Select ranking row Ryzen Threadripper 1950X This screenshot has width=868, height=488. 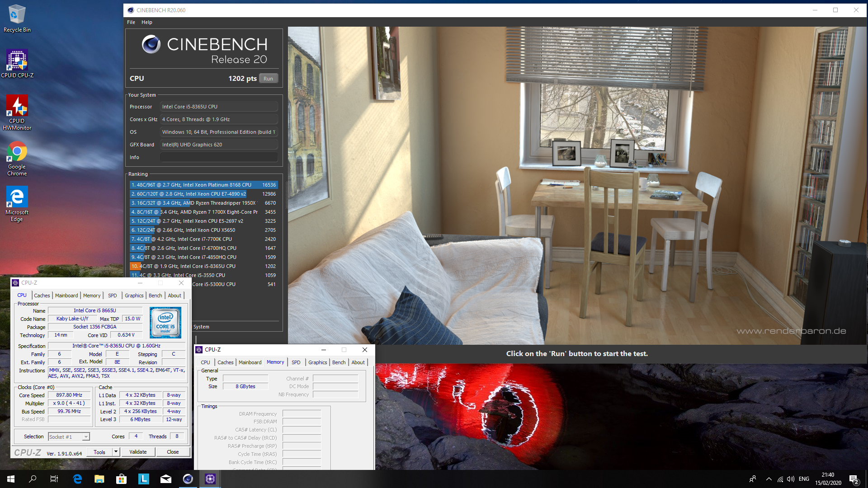[x=203, y=203]
